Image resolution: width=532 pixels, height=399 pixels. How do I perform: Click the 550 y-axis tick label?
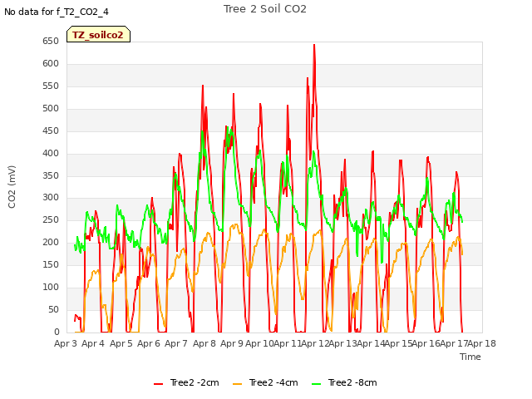(51, 86)
